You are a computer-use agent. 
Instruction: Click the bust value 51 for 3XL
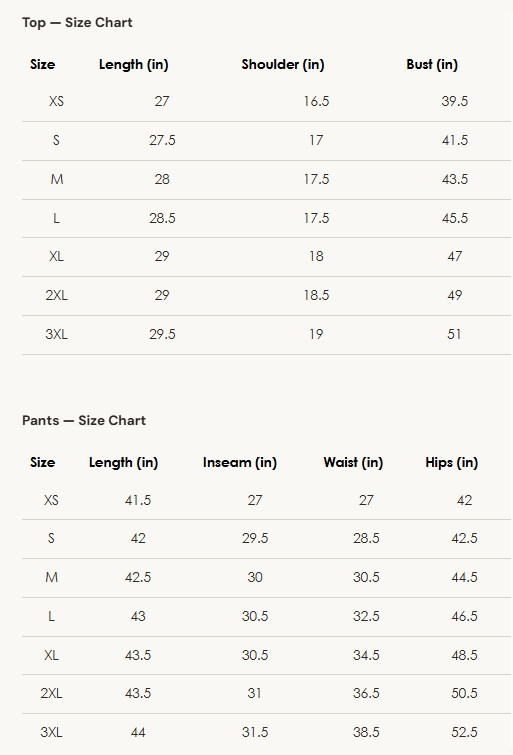(454, 334)
